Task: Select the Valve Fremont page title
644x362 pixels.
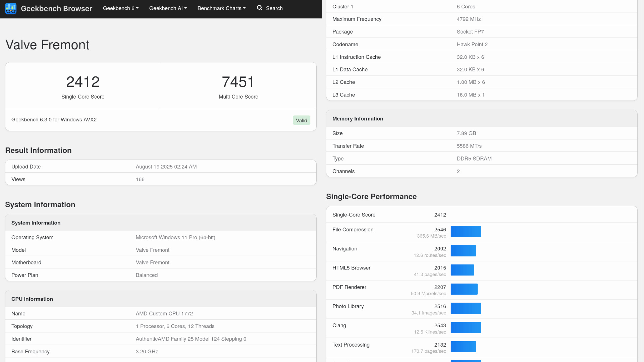Action: [47, 45]
